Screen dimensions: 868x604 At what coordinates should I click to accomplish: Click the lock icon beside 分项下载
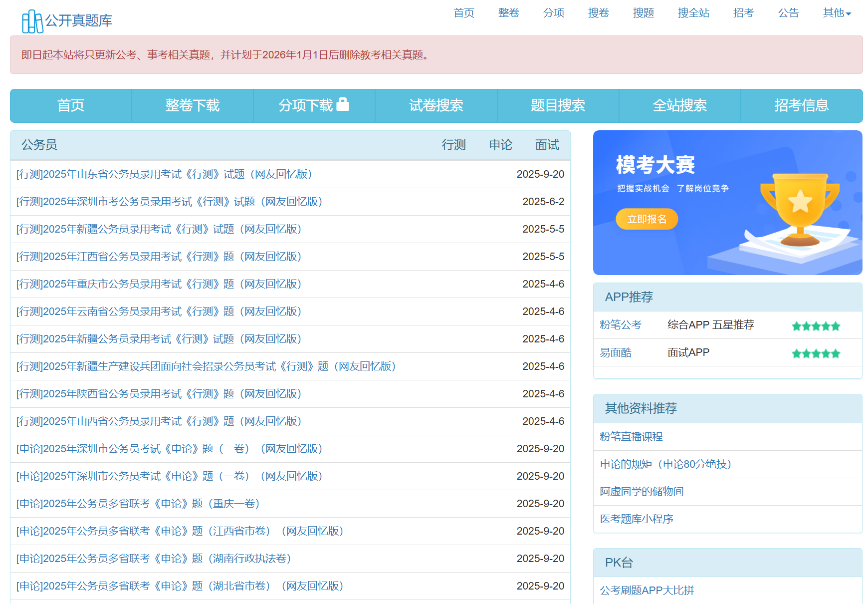coord(343,104)
